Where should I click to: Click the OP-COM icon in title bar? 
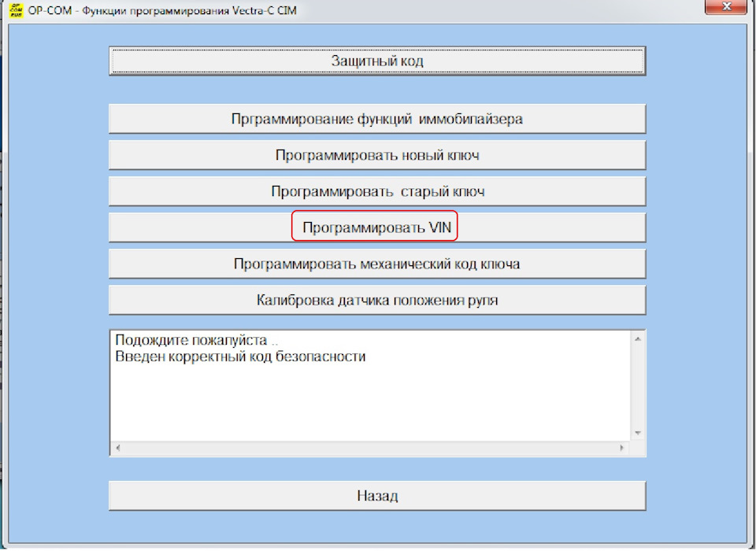pos(17,9)
